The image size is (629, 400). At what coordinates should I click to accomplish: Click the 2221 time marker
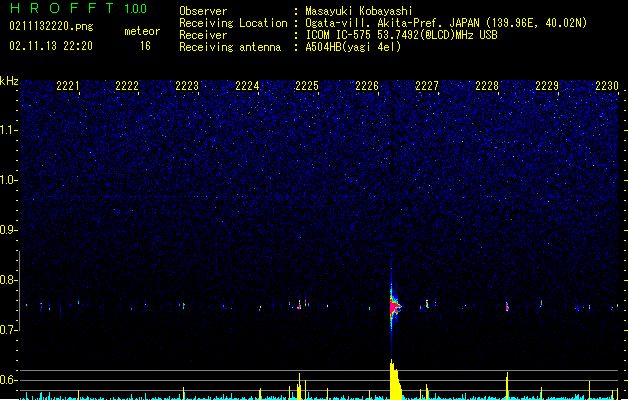click(x=68, y=86)
